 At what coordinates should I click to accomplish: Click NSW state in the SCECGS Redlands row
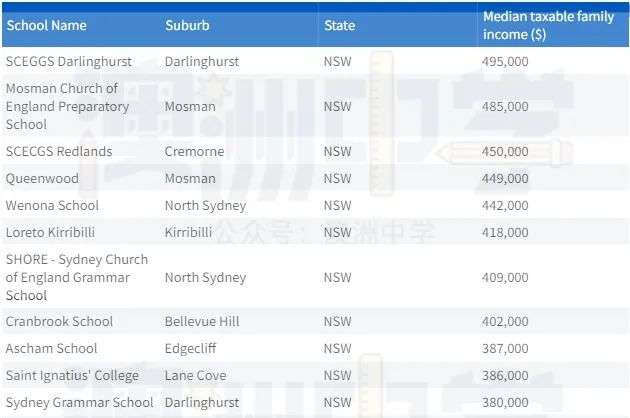338,151
